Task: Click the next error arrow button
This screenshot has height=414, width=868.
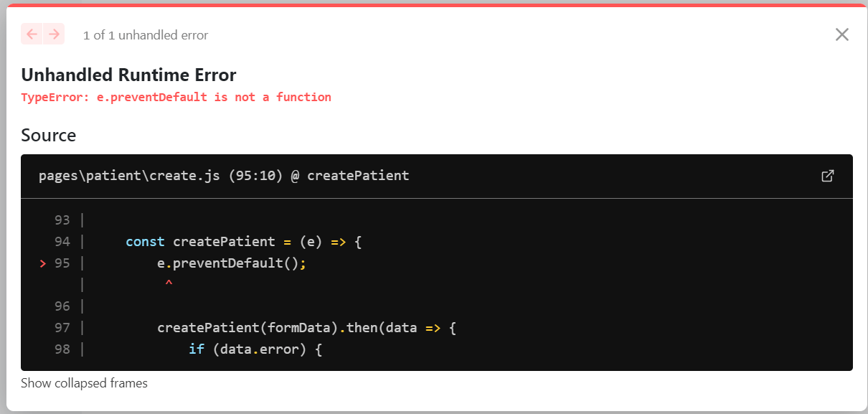Action: [x=54, y=34]
